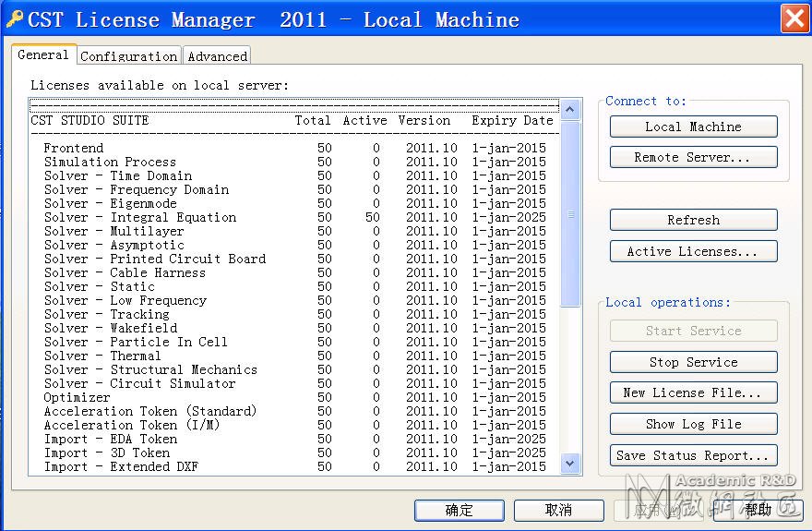Screen dimensions: 812x531
Task: Select the General tab
Action: [43, 54]
